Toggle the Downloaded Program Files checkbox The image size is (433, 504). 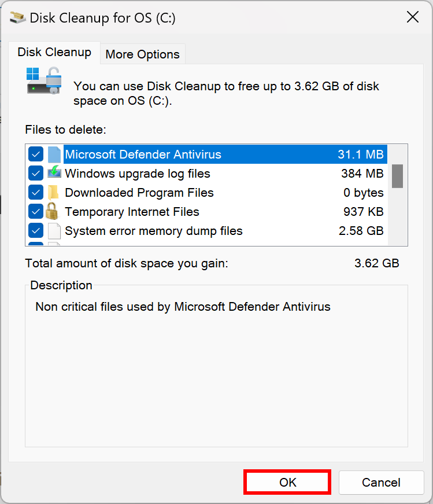click(36, 193)
